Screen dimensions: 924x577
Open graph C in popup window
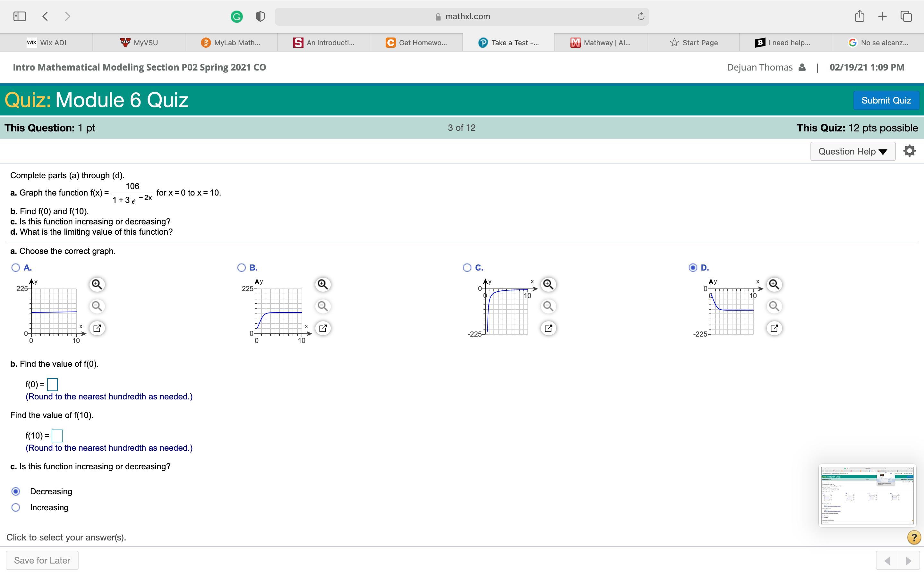pyautogui.click(x=548, y=328)
